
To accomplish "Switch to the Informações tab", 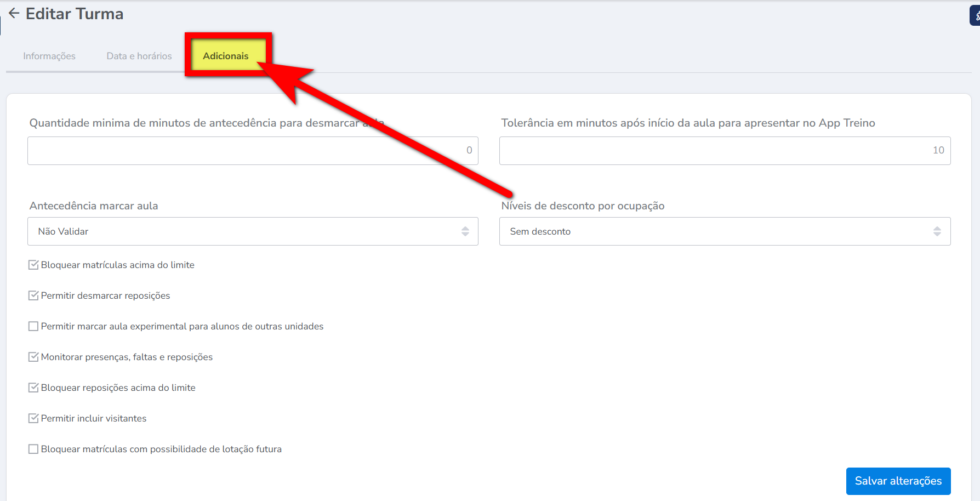I will tap(49, 56).
